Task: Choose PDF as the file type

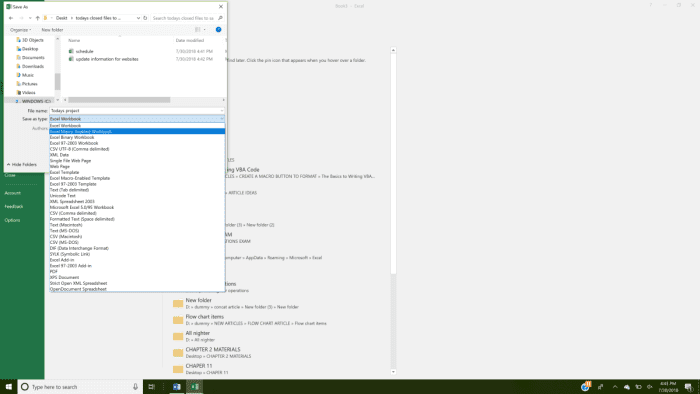Action: tap(137, 271)
